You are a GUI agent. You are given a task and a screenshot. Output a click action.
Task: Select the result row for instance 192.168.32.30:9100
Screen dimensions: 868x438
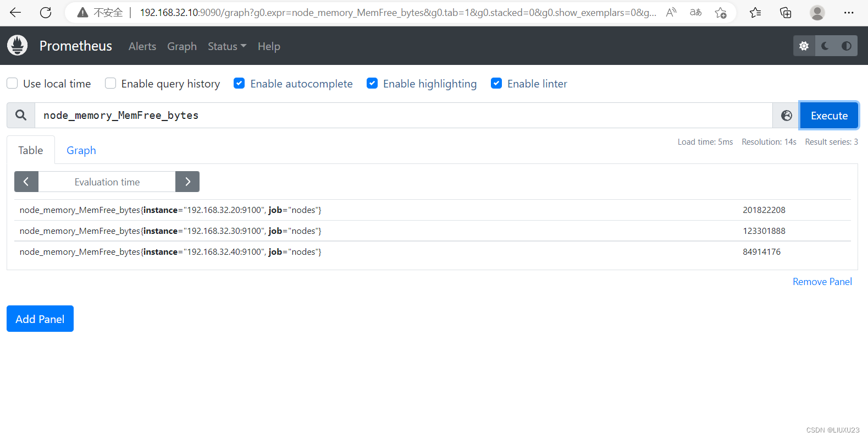pyautogui.click(x=433, y=231)
